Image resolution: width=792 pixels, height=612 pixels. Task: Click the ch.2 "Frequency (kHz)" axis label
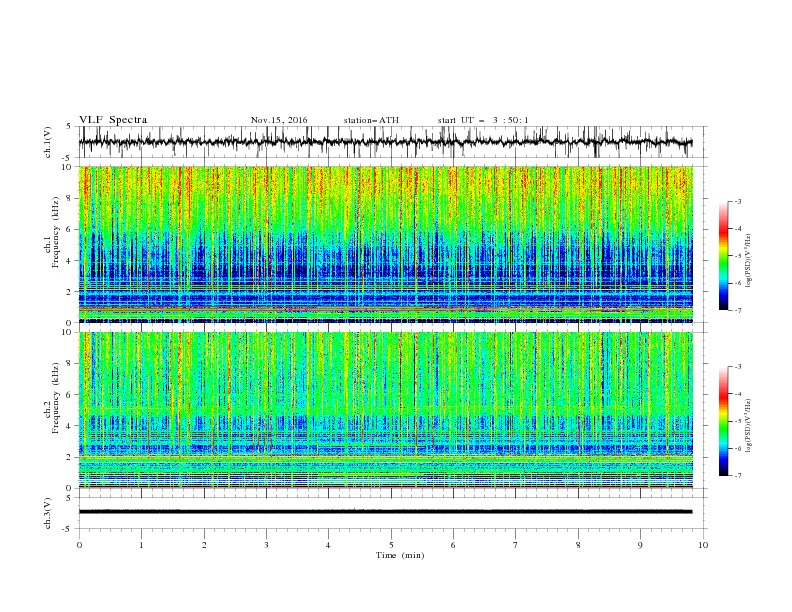coord(56,398)
